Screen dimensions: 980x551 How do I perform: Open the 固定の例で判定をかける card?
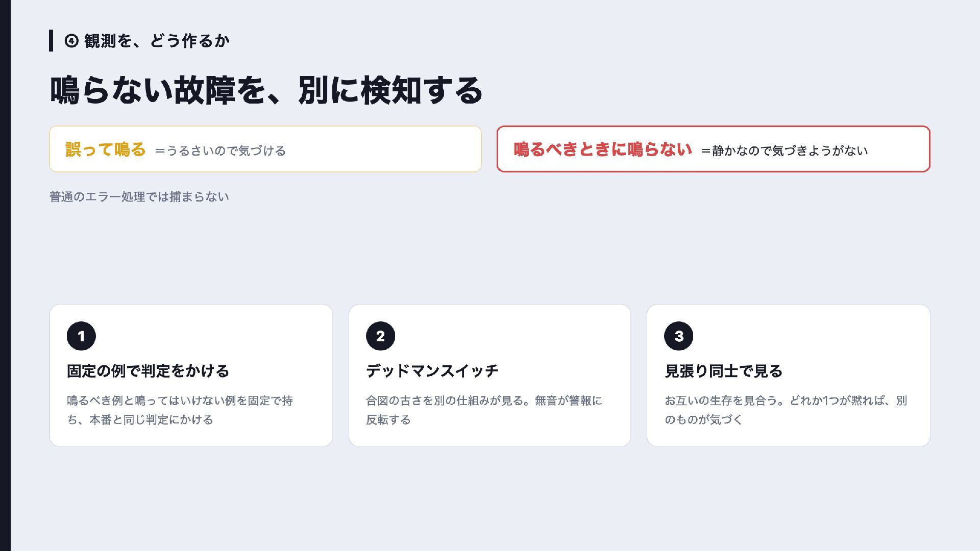point(191,375)
